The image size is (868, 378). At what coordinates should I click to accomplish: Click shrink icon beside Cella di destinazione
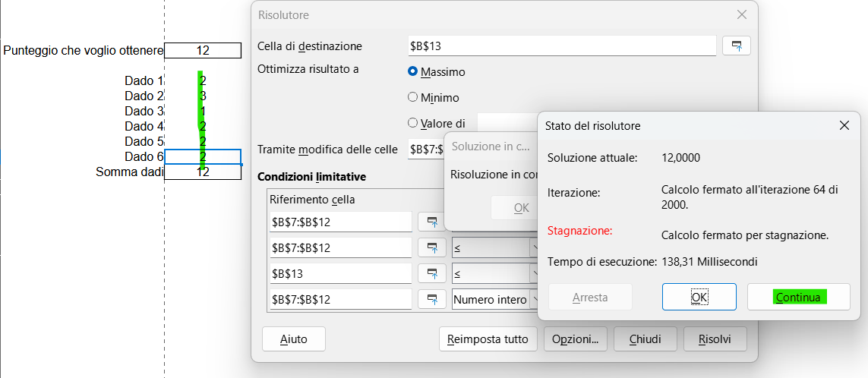(x=736, y=46)
